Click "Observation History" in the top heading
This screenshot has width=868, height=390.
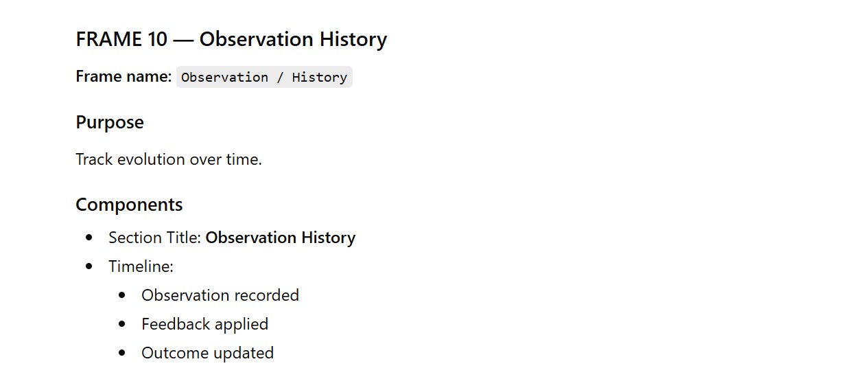pos(293,39)
